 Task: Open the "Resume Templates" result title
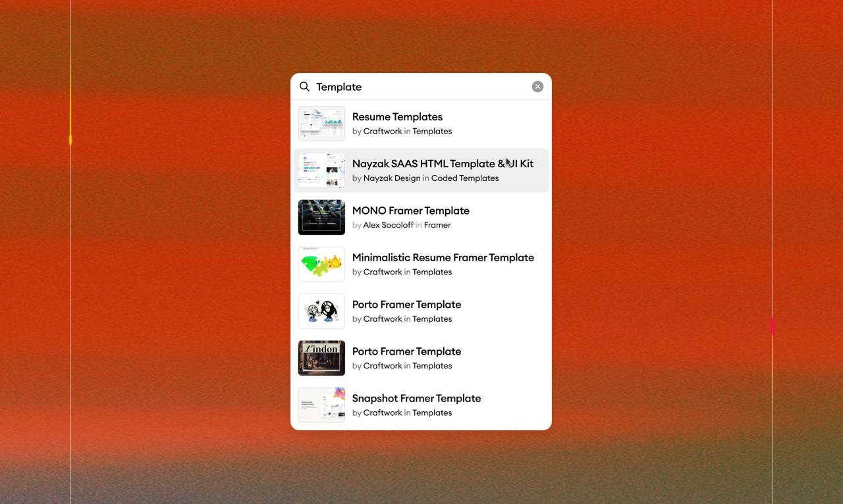tap(397, 117)
